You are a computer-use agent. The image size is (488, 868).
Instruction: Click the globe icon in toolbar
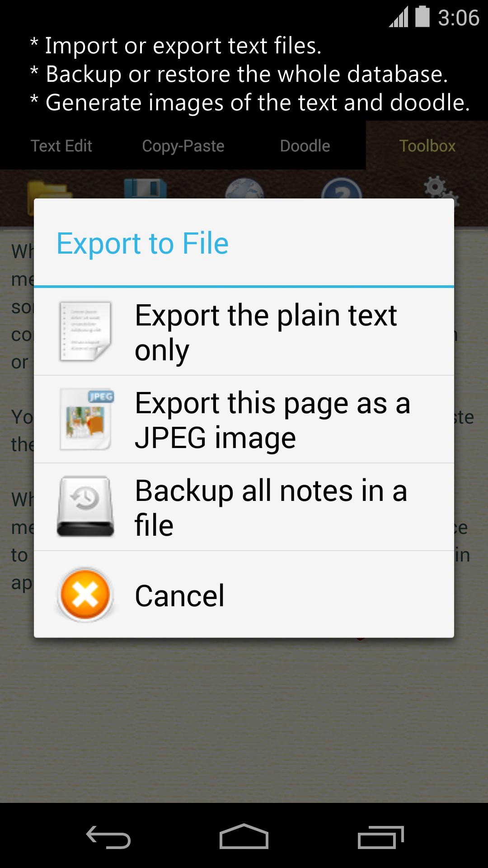click(x=244, y=189)
